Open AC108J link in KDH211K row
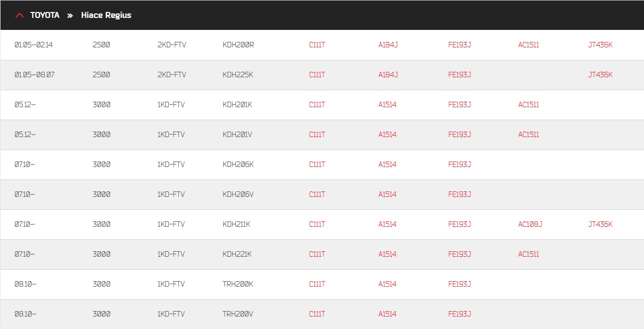Viewport: 644px width, 329px height. click(530, 224)
